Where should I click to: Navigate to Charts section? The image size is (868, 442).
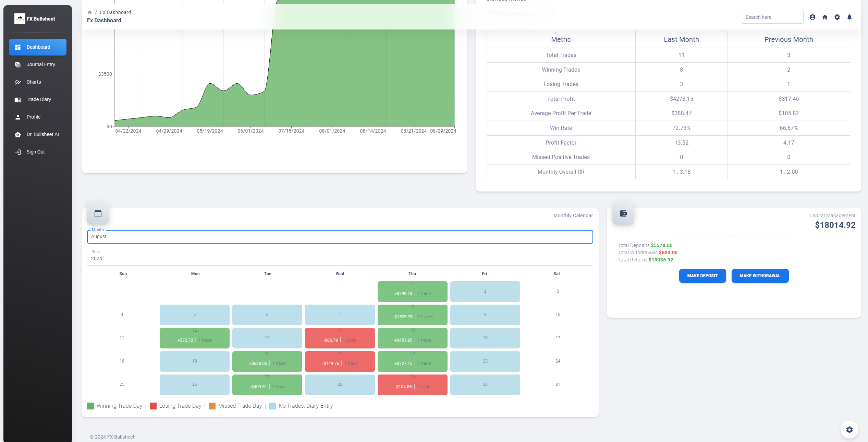(33, 82)
